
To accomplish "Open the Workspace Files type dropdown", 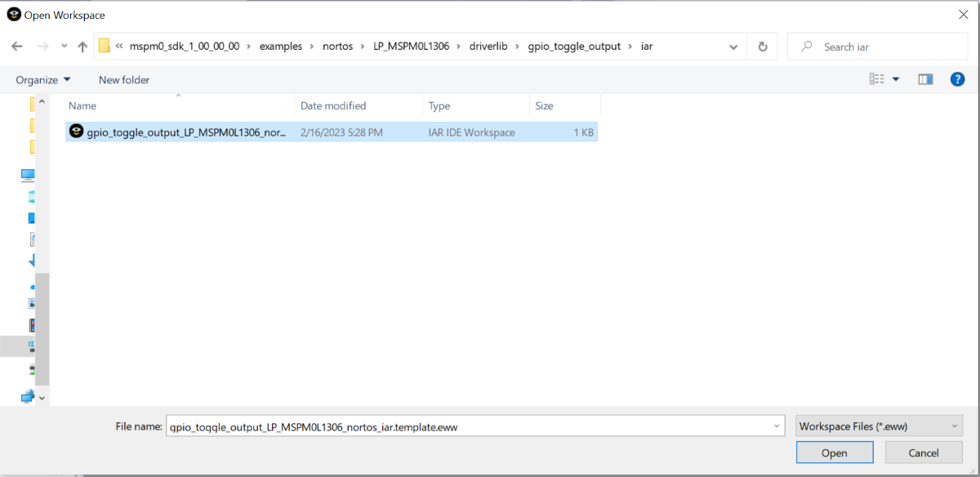I will pyautogui.click(x=879, y=426).
